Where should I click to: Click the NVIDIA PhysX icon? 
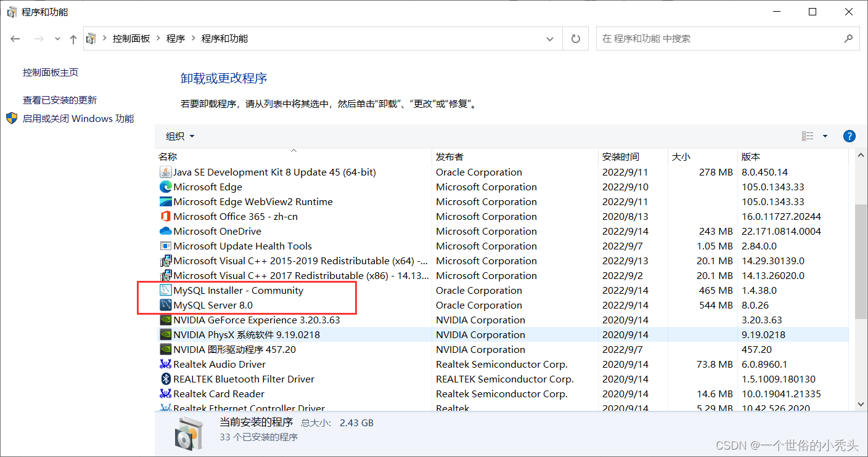click(165, 334)
